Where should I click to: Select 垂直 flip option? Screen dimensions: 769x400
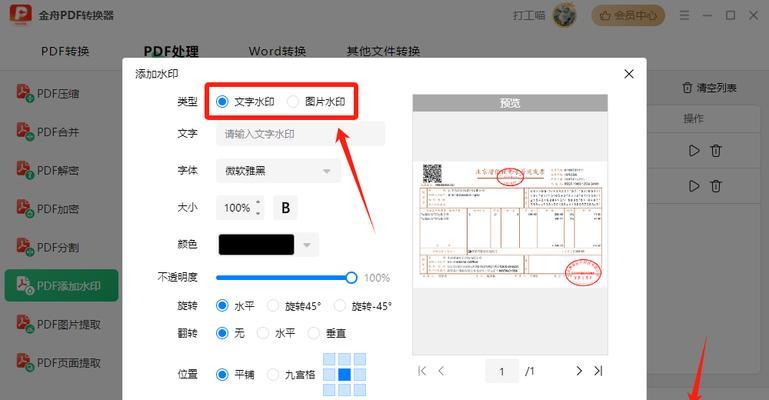327,333
